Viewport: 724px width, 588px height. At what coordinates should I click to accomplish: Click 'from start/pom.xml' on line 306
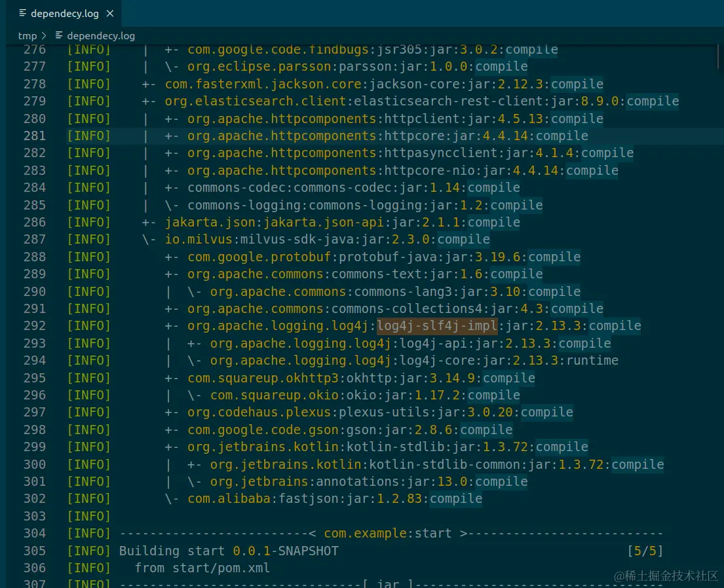tap(202, 568)
